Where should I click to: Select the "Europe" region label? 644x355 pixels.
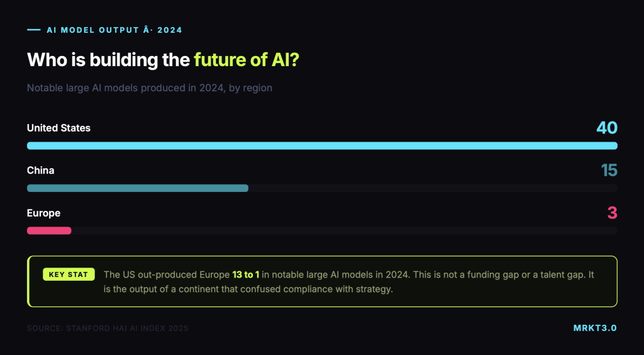(x=43, y=213)
